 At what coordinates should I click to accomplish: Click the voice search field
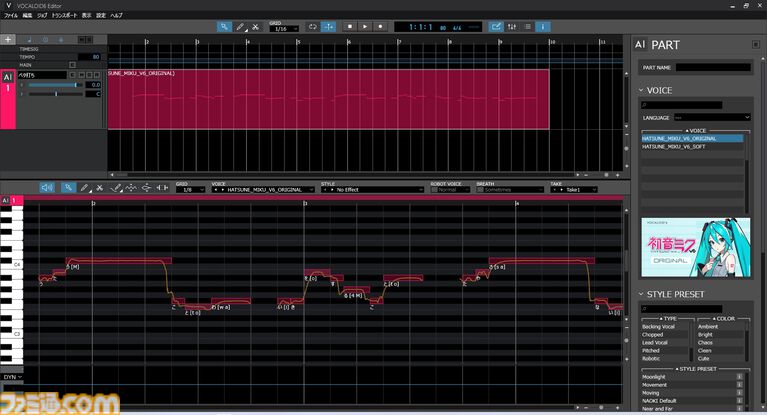click(x=682, y=105)
